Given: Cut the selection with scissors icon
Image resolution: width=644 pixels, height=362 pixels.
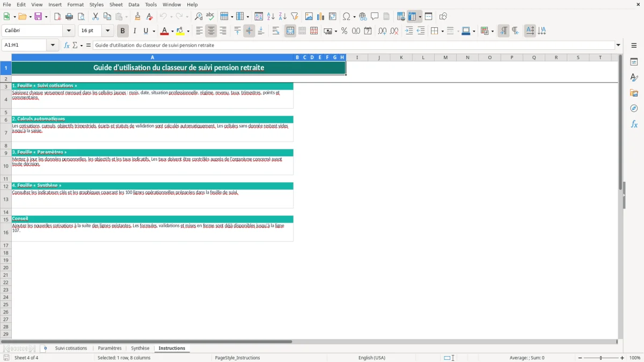Looking at the screenshot, I should click(x=96, y=17).
